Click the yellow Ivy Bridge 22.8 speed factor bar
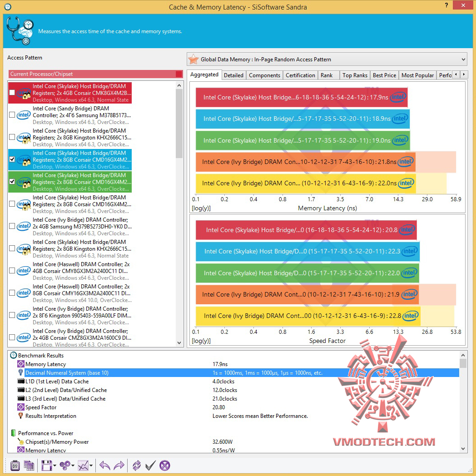The width and height of the screenshot is (476, 476). (x=308, y=316)
